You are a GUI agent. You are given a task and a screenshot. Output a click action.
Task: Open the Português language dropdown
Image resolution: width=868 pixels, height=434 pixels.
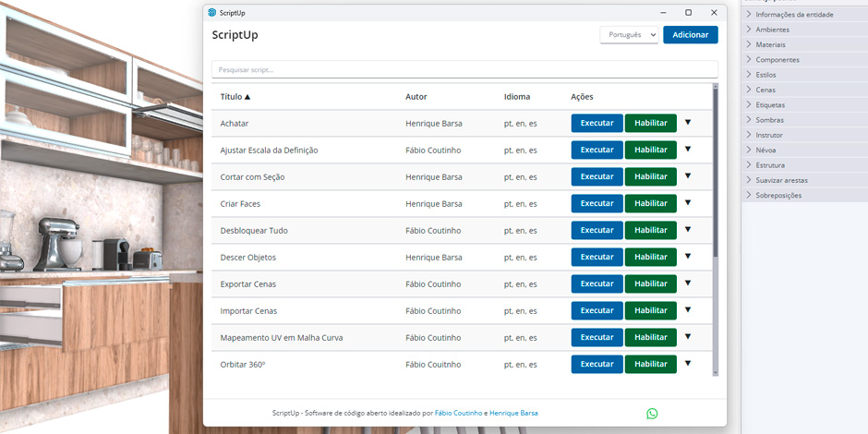[x=629, y=35]
